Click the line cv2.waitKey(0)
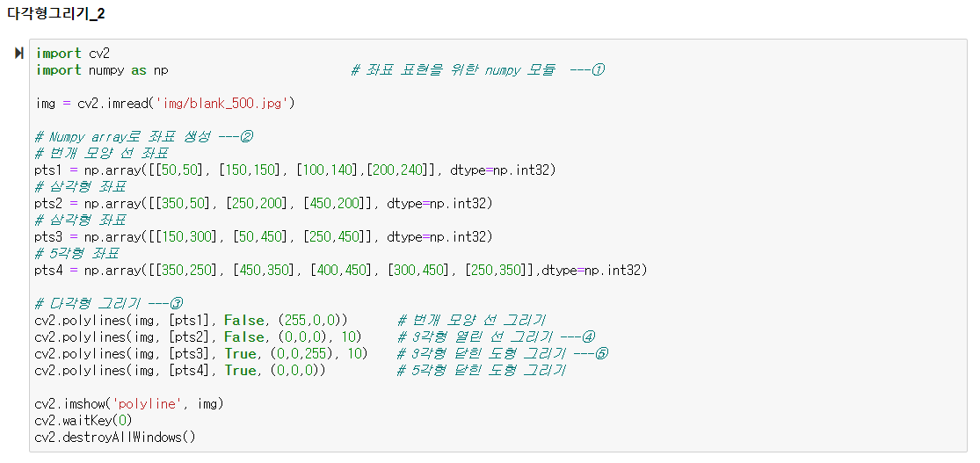This screenshot has width=980, height=463. pos(83,421)
